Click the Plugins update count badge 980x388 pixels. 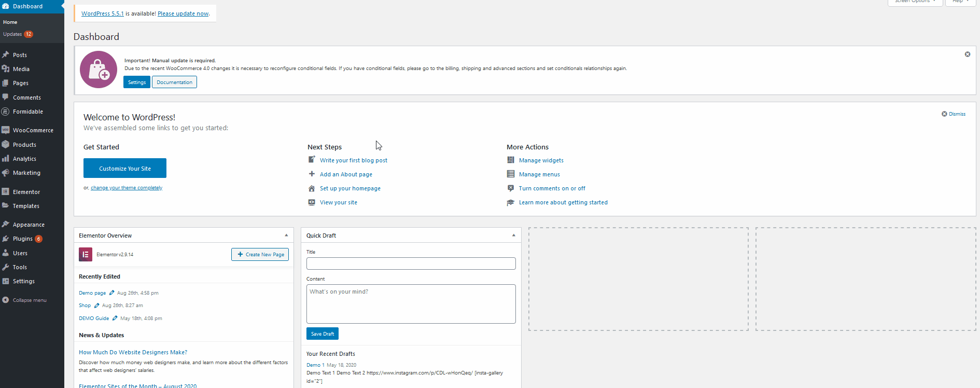click(x=39, y=239)
